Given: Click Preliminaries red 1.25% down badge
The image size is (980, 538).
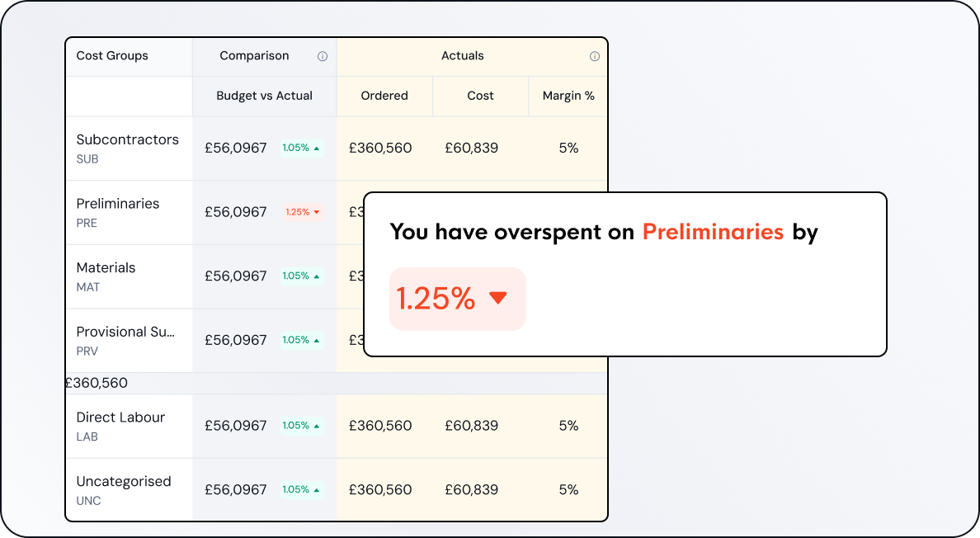Looking at the screenshot, I should click(x=302, y=212).
